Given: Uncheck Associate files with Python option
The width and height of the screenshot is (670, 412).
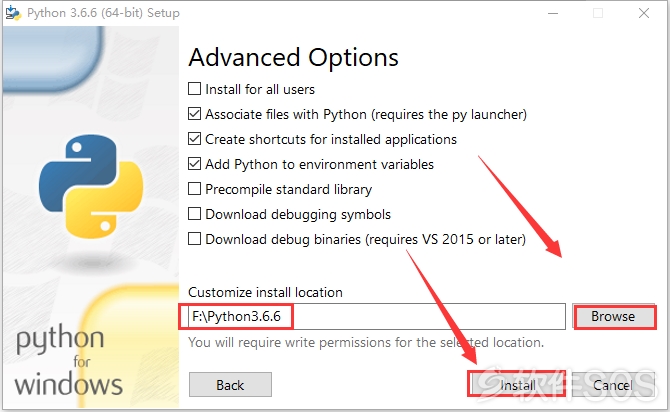Looking at the screenshot, I should [194, 114].
